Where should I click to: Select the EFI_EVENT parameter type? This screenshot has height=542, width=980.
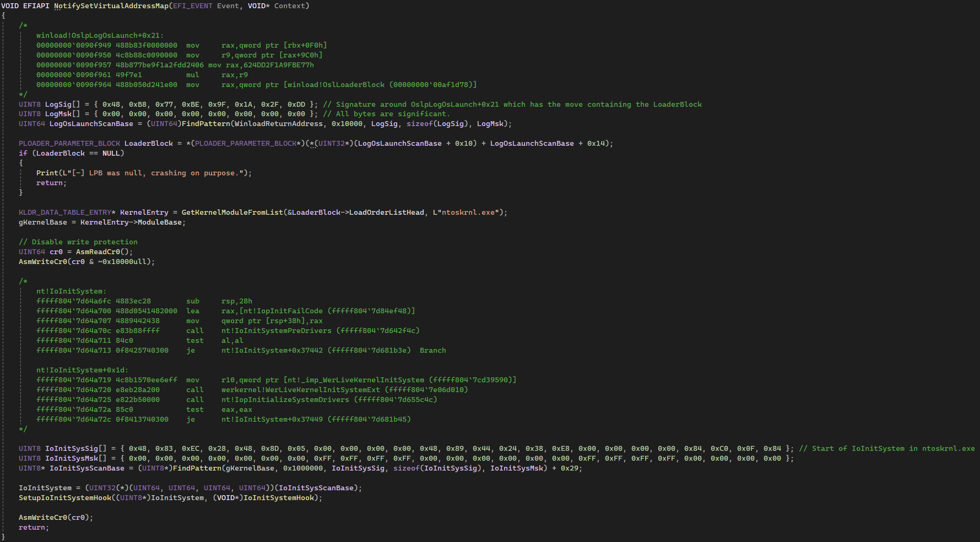click(192, 6)
